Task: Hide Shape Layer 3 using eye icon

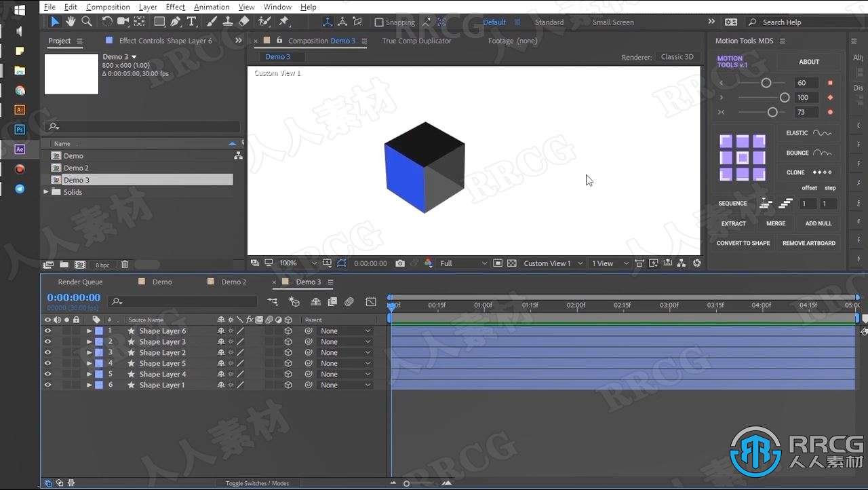Action: (47, 342)
